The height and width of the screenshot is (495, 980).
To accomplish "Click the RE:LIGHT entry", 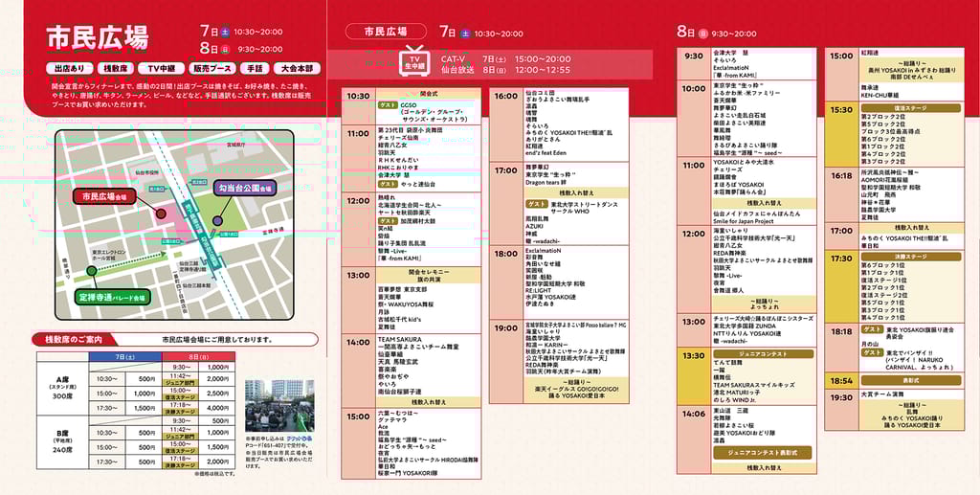I will point(539,291).
